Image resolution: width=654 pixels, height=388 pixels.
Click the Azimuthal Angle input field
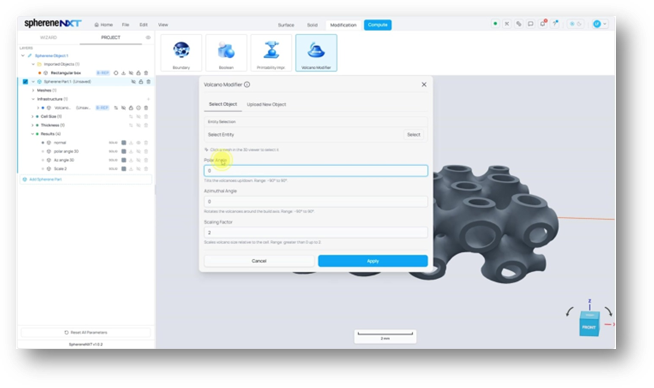pyautogui.click(x=316, y=202)
